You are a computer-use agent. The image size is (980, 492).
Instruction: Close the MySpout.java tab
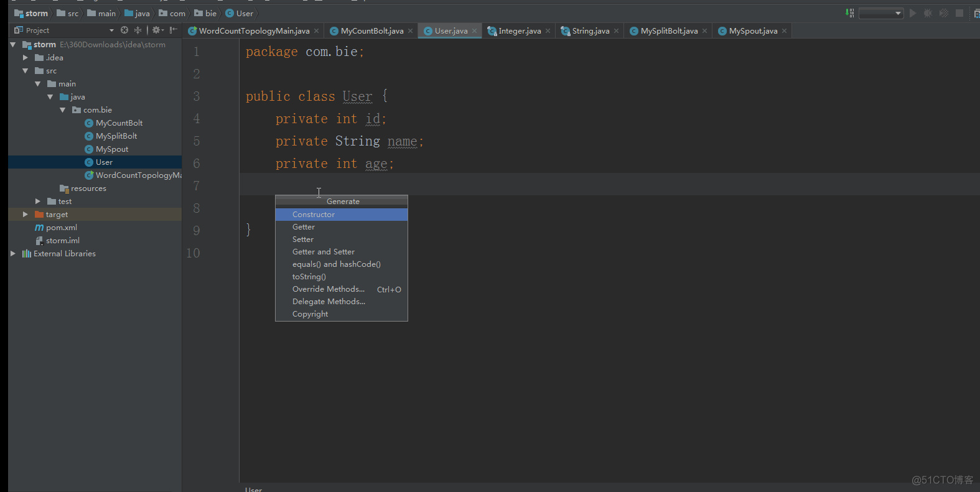tap(784, 30)
